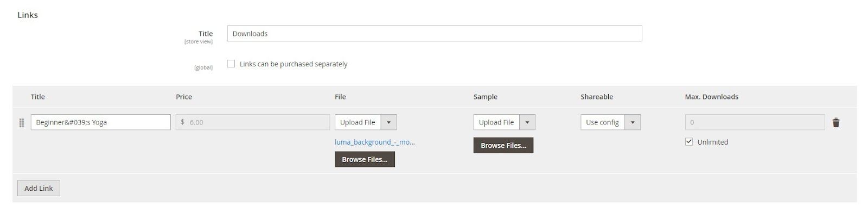The width and height of the screenshot is (868, 212).
Task: Click the '[global]' scope label
Action: point(203,67)
